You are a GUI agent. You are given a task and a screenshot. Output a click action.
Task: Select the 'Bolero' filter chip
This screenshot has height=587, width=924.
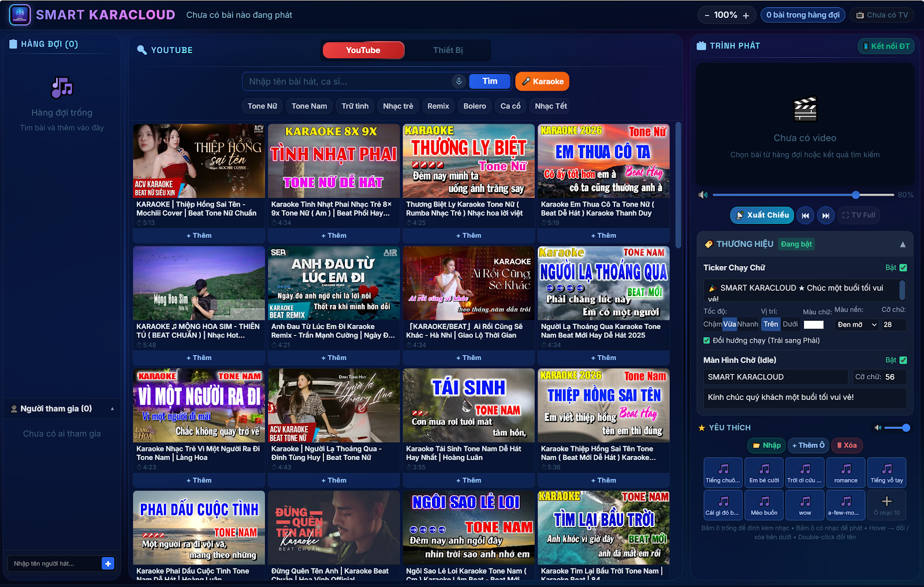[x=475, y=106]
